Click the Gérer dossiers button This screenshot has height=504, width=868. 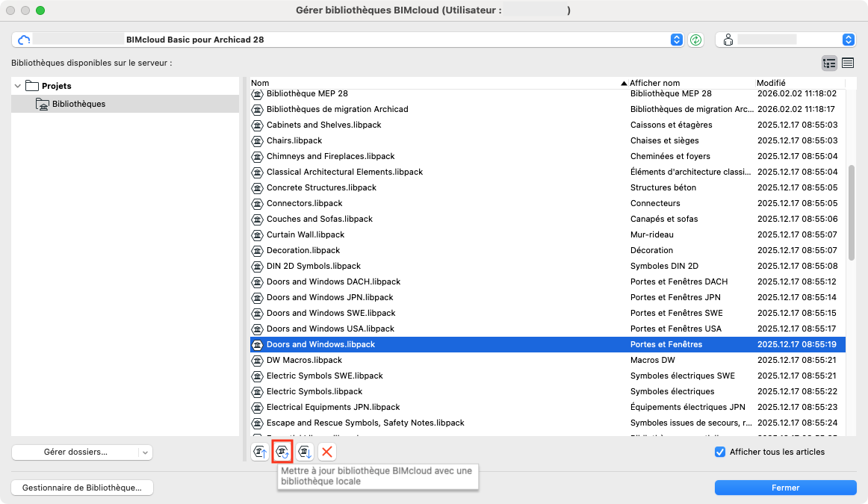(x=75, y=452)
